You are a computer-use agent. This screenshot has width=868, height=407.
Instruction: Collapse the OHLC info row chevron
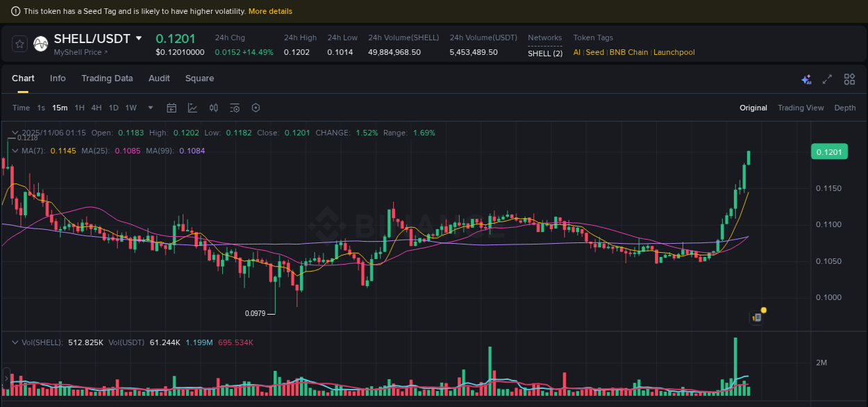(15, 132)
